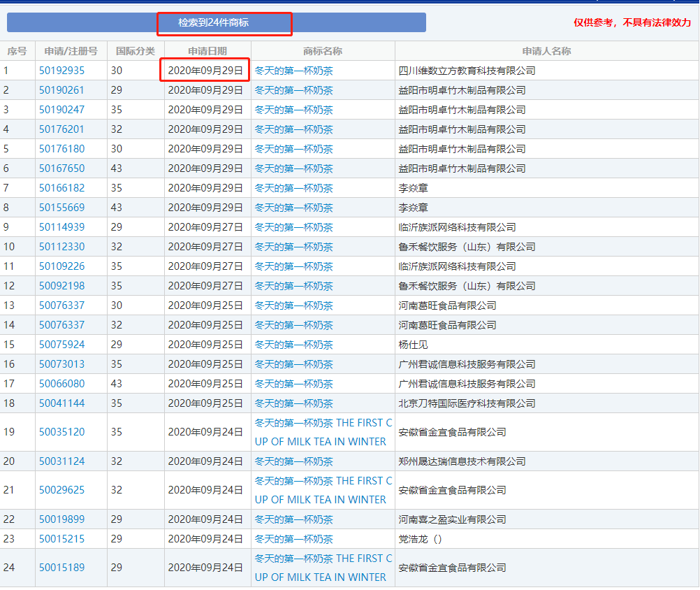Open registration number 50015189
This screenshot has height=590, width=700.
[61, 568]
